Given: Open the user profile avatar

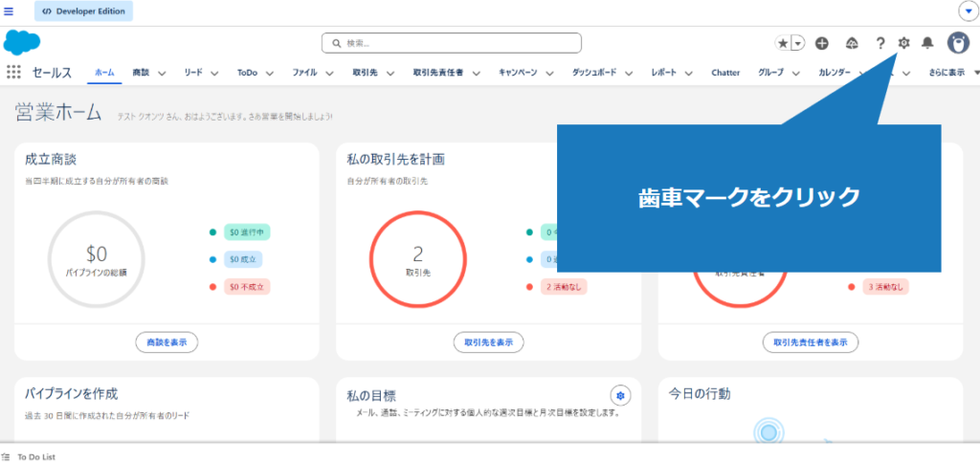Looking at the screenshot, I should pyautogui.click(x=957, y=43).
